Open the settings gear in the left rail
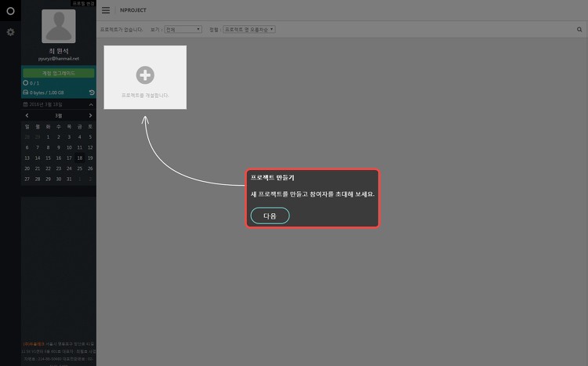The height and width of the screenshot is (366, 588). pyautogui.click(x=10, y=32)
